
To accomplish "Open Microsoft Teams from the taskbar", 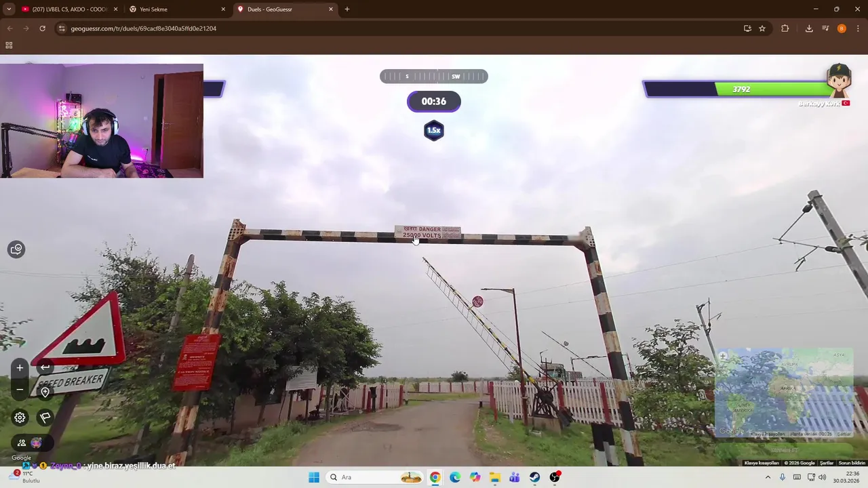I will 515,477.
